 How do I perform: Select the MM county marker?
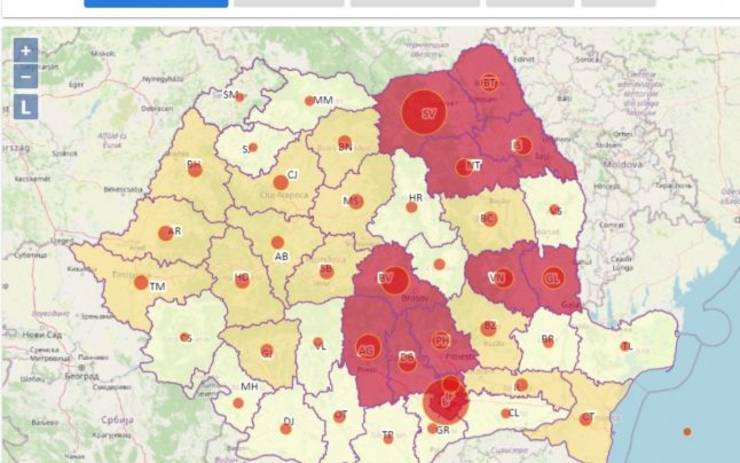point(310,101)
